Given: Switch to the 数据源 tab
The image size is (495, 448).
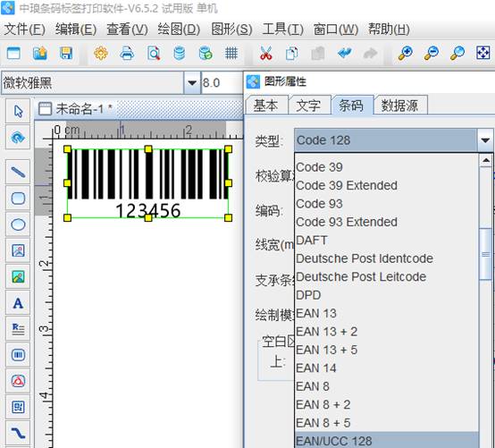Looking at the screenshot, I should [400, 106].
